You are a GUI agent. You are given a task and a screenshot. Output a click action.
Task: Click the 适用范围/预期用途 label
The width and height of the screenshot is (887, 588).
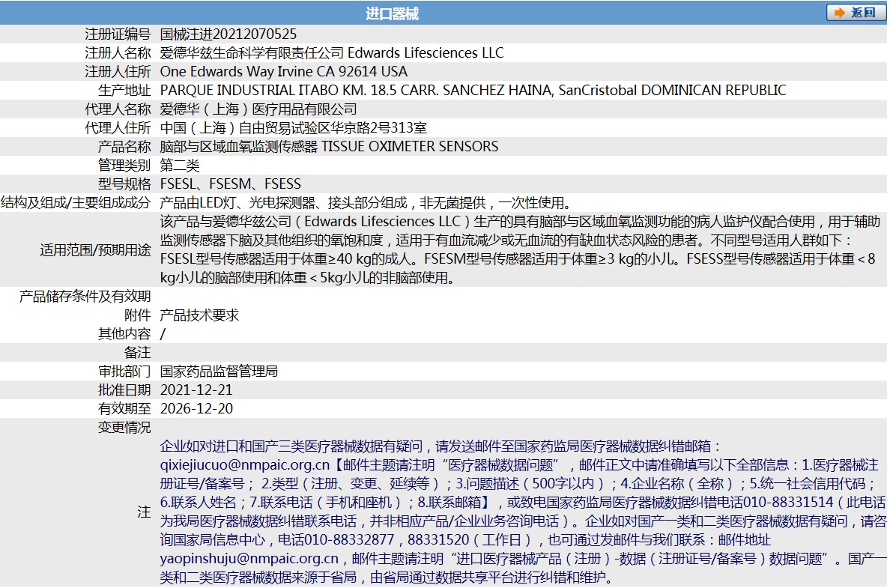point(96,249)
